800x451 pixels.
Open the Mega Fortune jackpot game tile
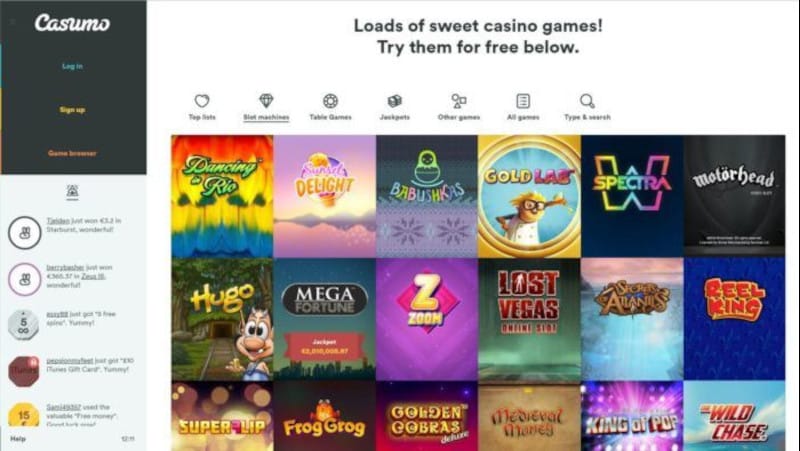pos(324,319)
